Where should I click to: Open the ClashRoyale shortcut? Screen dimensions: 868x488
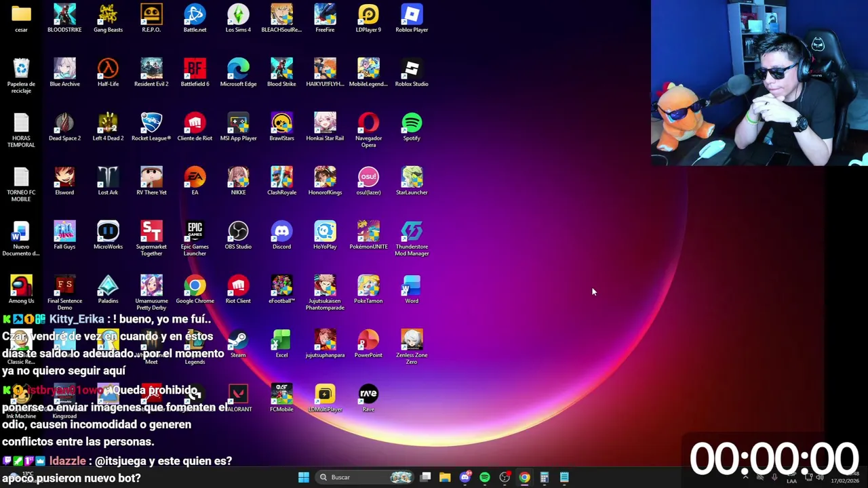coord(281,181)
